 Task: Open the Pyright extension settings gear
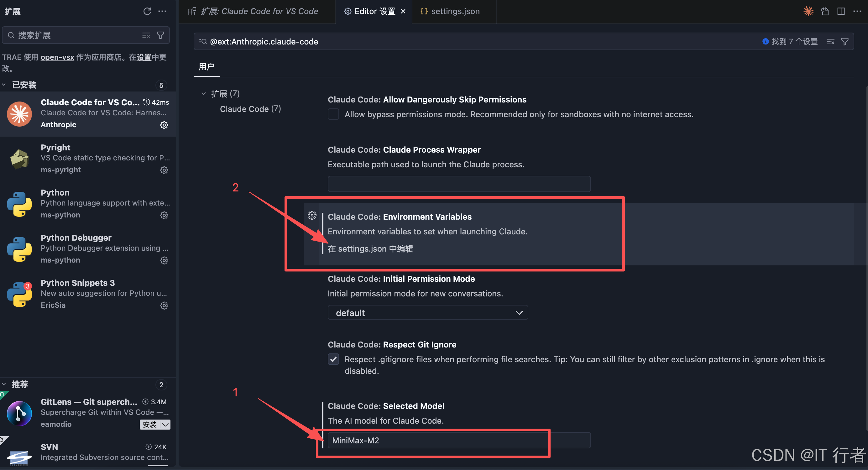(164, 170)
